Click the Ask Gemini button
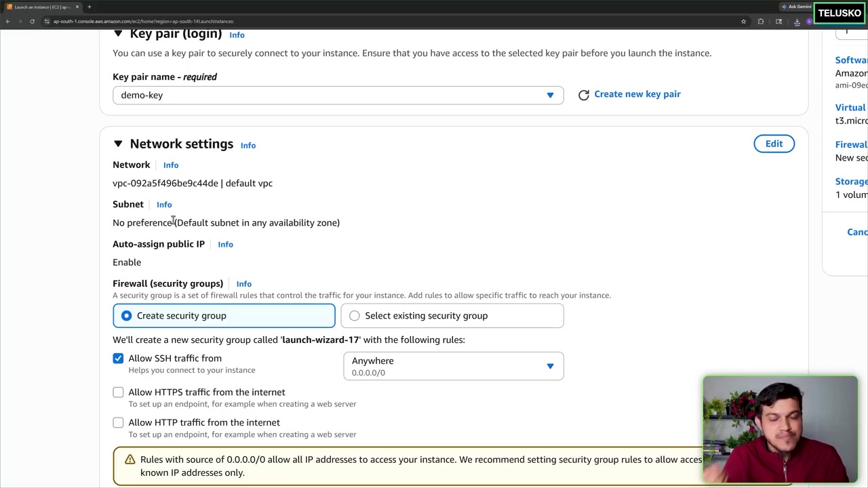The width and height of the screenshot is (868, 488). (x=797, y=7)
